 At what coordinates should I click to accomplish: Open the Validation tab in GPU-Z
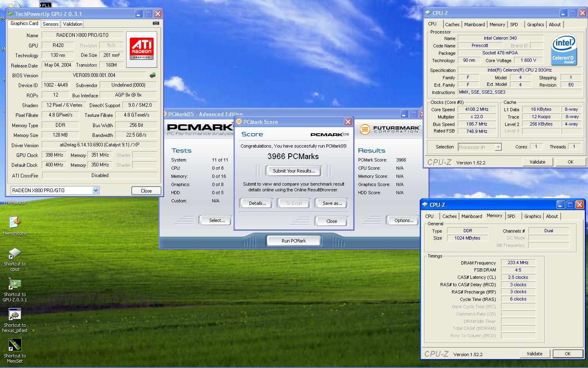tap(73, 24)
